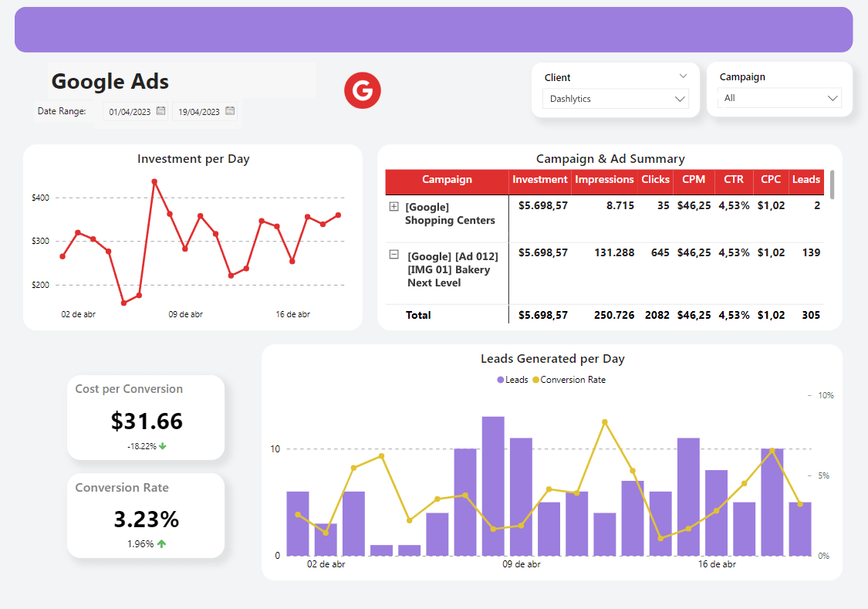868x609 pixels.
Task: Click the Campaign slicer label
Action: coord(742,77)
